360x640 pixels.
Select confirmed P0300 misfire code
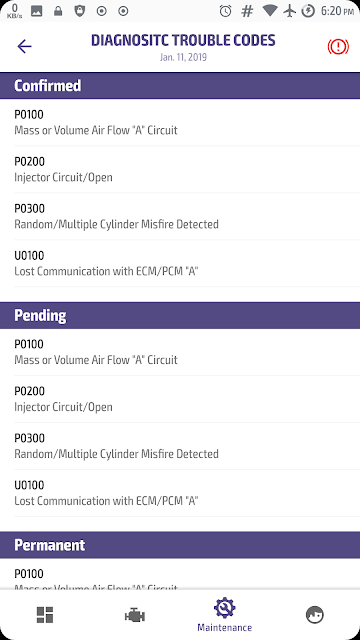pyautogui.click(x=180, y=216)
